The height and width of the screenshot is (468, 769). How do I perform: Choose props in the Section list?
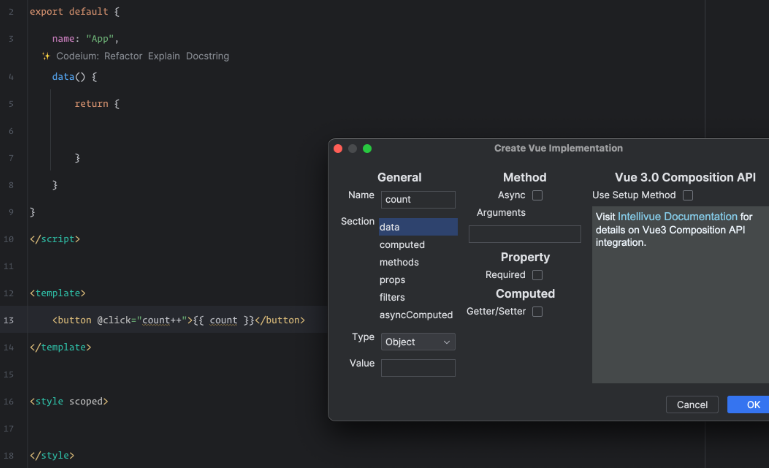coord(418,280)
